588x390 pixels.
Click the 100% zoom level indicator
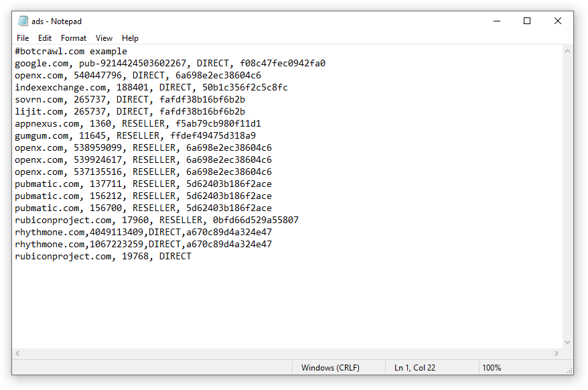[492, 368]
